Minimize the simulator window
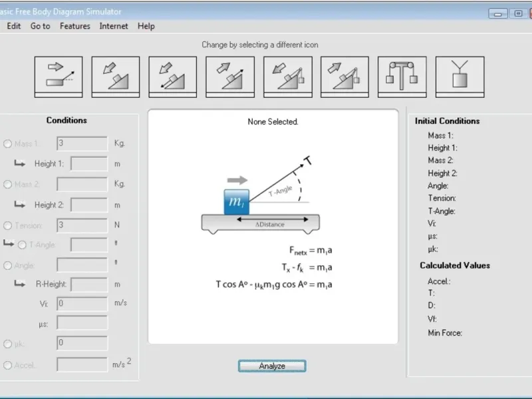This screenshot has width=532, height=399. pos(497,14)
